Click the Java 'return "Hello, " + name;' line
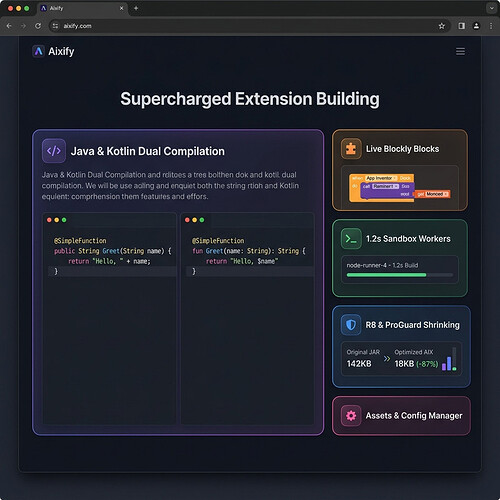The image size is (500, 500). 109,261
